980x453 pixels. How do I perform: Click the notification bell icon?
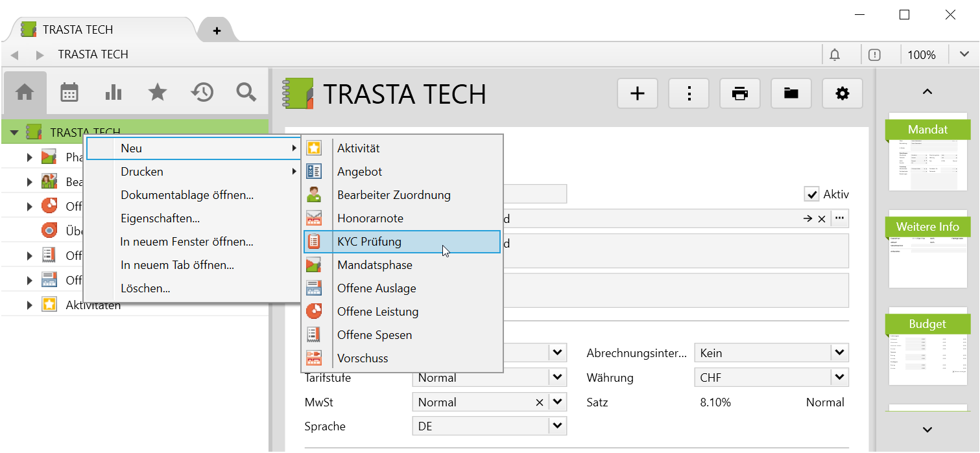point(835,55)
